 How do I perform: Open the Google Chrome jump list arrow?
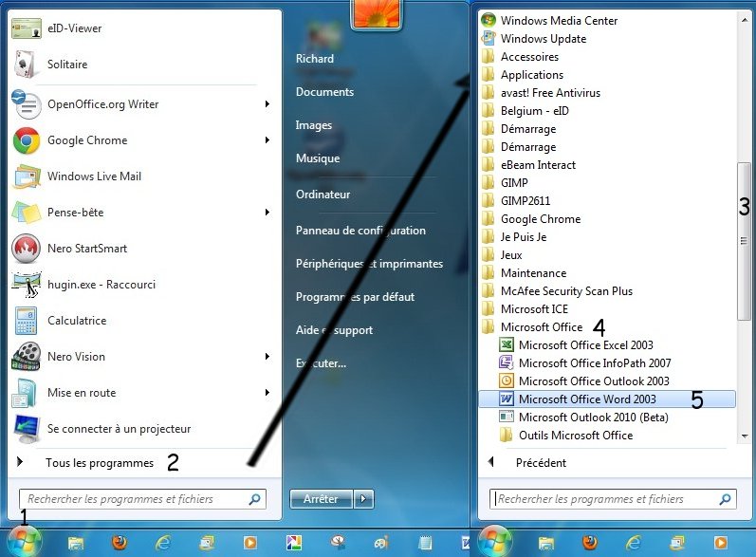[267, 140]
